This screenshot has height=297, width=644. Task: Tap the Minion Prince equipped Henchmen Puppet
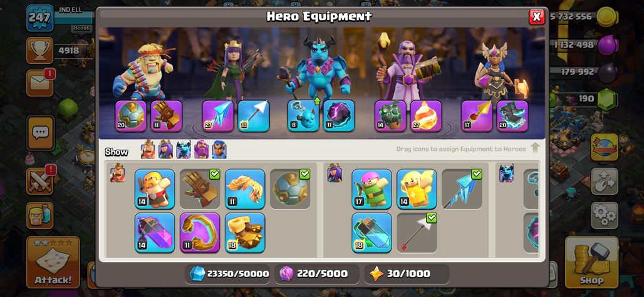pos(303,116)
